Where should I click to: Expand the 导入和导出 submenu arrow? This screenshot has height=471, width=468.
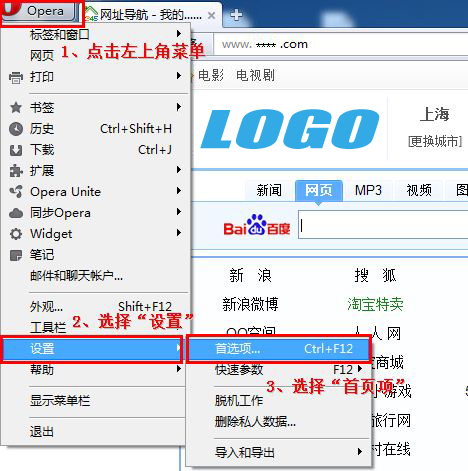(x=360, y=452)
